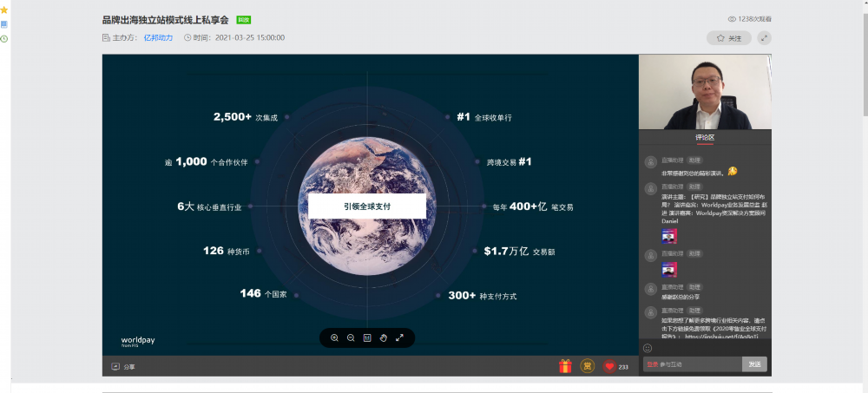The width and height of the screenshot is (868, 393).
Task: Click the organizer 主办方 icon
Action: point(106,37)
